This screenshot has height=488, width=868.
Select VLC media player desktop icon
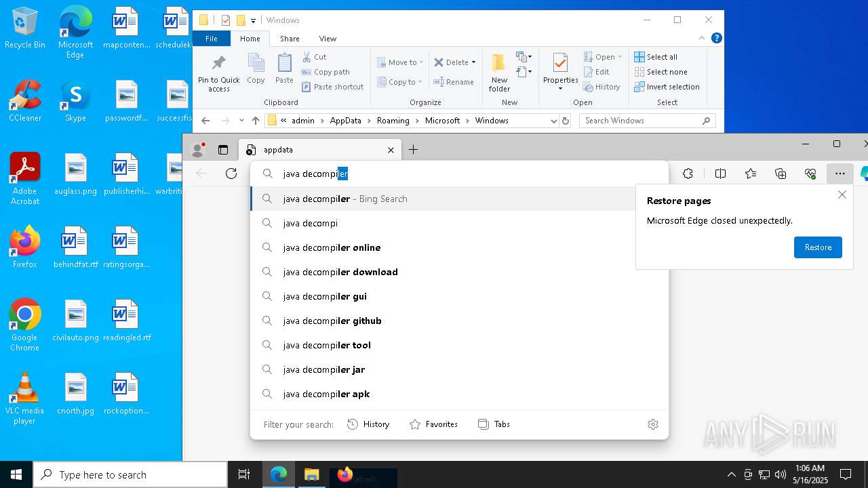click(24, 399)
